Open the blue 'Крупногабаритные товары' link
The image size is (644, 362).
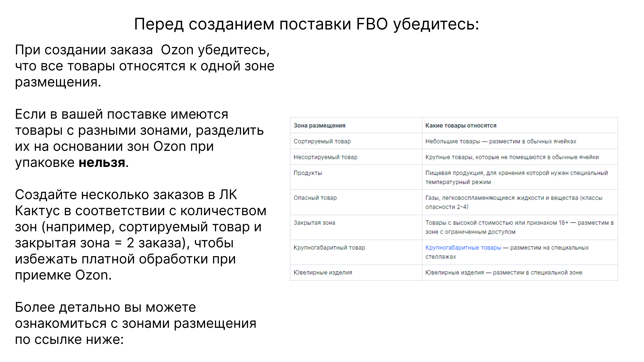(x=463, y=248)
